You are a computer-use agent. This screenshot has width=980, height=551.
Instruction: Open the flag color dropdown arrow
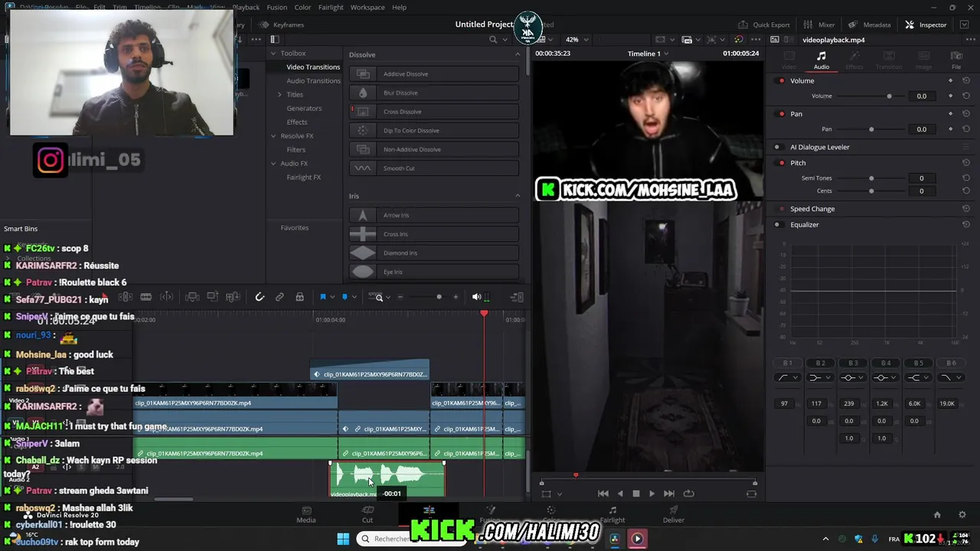point(332,297)
